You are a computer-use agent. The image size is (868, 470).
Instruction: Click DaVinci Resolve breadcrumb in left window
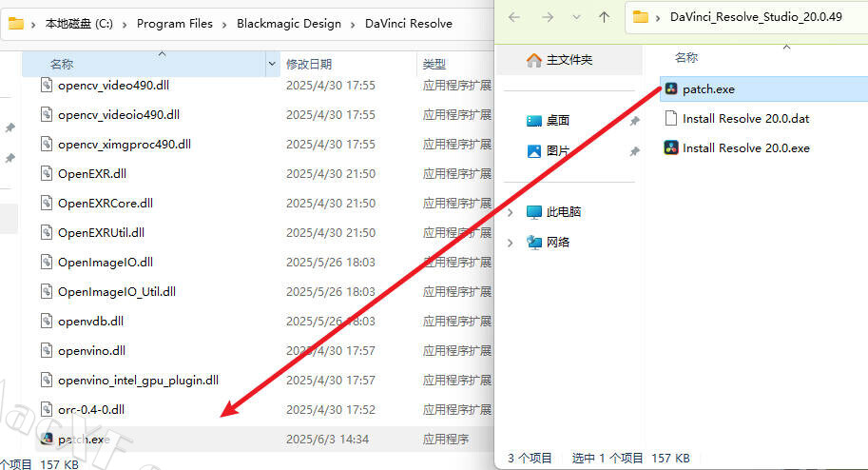[x=409, y=24]
